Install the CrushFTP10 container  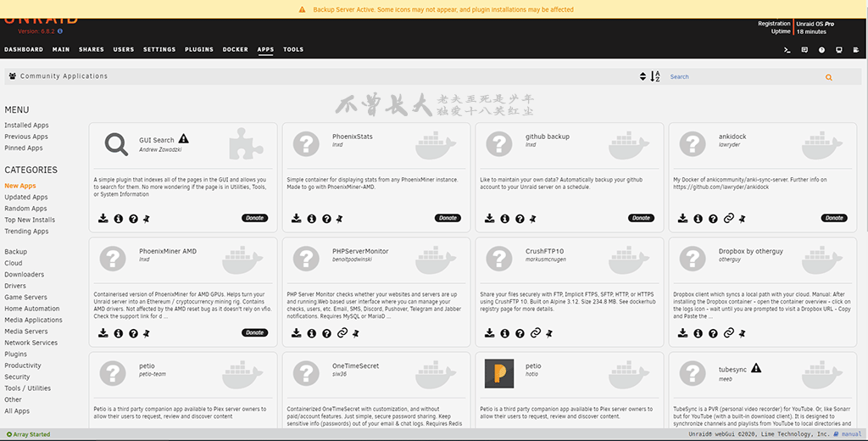coord(489,333)
